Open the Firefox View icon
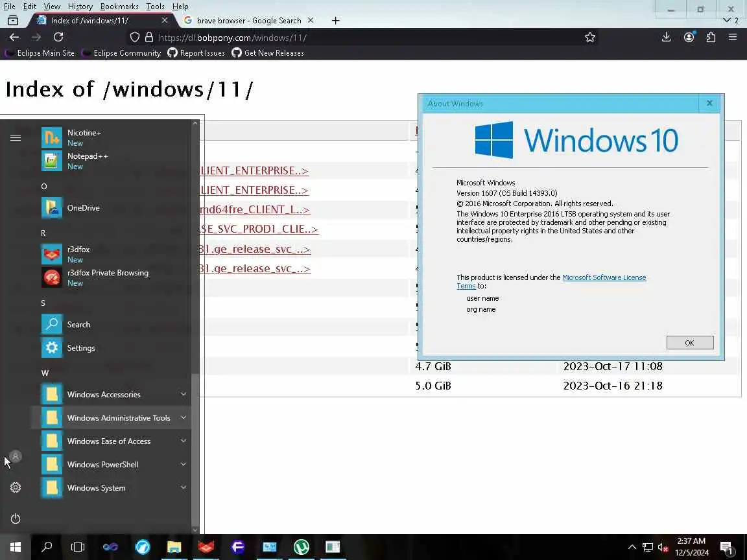 tap(13, 21)
